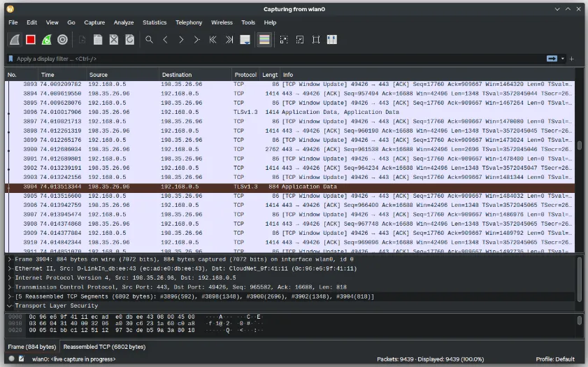Click the start capture shark fin icon

coord(15,40)
